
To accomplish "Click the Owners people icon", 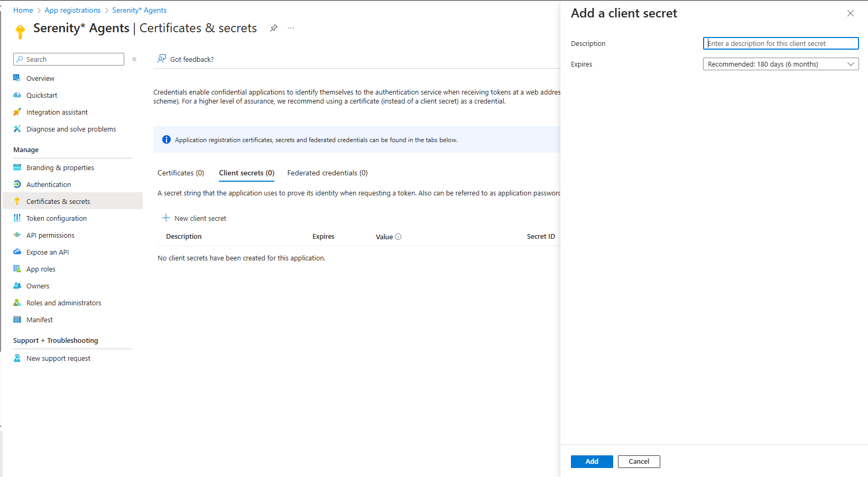I will click(17, 286).
